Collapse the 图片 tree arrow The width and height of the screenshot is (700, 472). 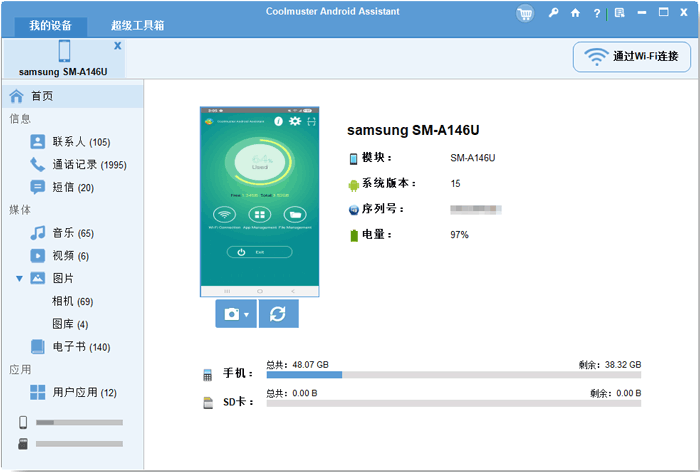coord(19,279)
